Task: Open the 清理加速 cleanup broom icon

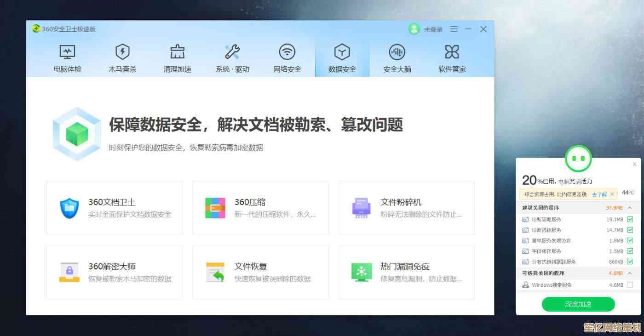Action: point(177,52)
